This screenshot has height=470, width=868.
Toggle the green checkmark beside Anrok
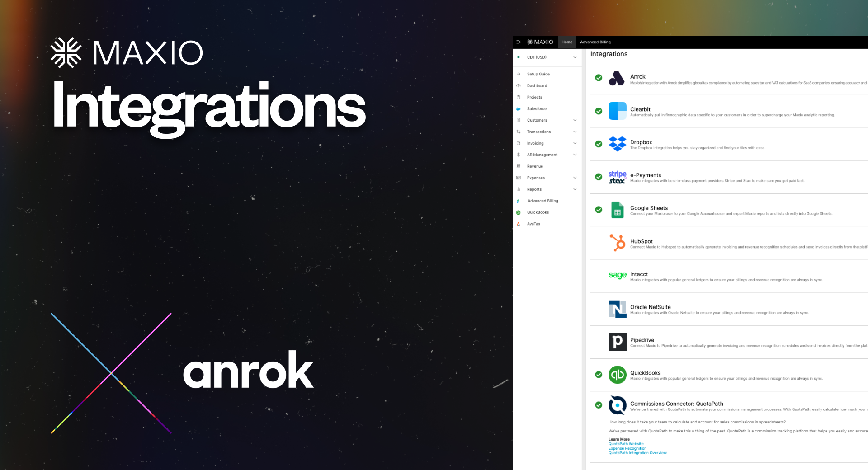tap(599, 78)
